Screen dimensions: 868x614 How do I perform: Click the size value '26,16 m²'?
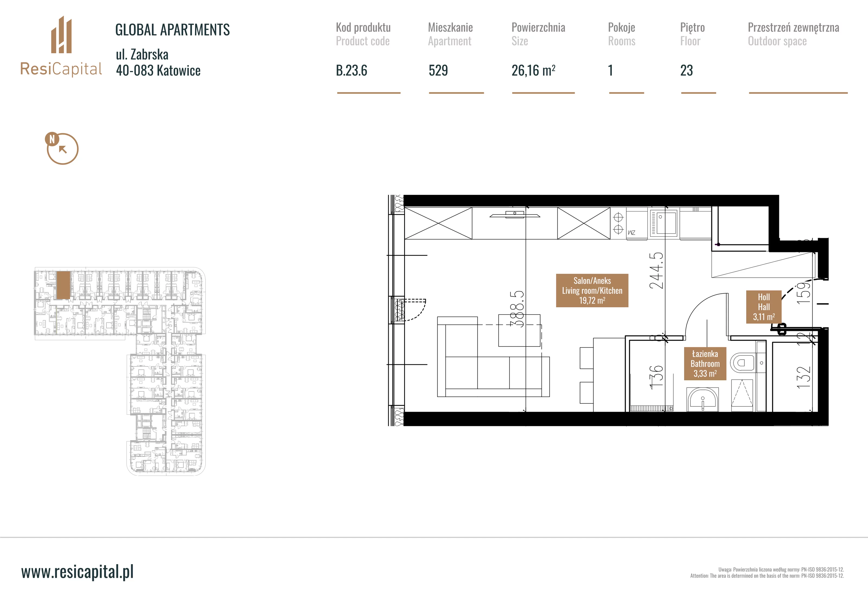pos(534,70)
